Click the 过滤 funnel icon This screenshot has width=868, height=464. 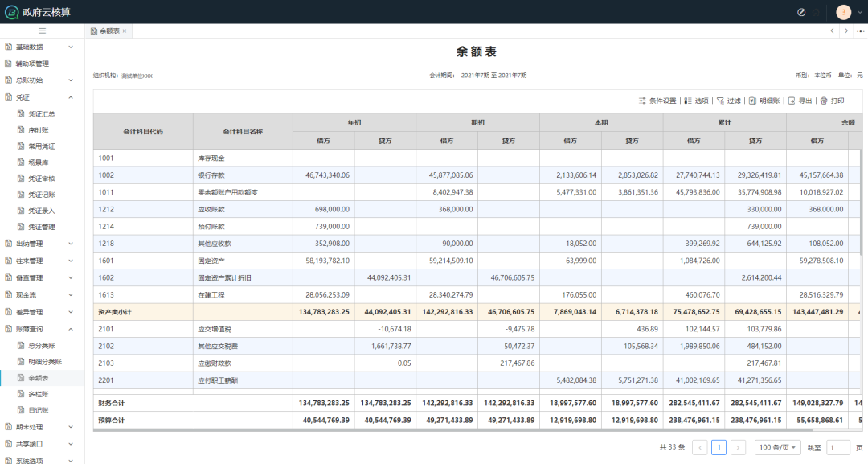click(x=720, y=101)
